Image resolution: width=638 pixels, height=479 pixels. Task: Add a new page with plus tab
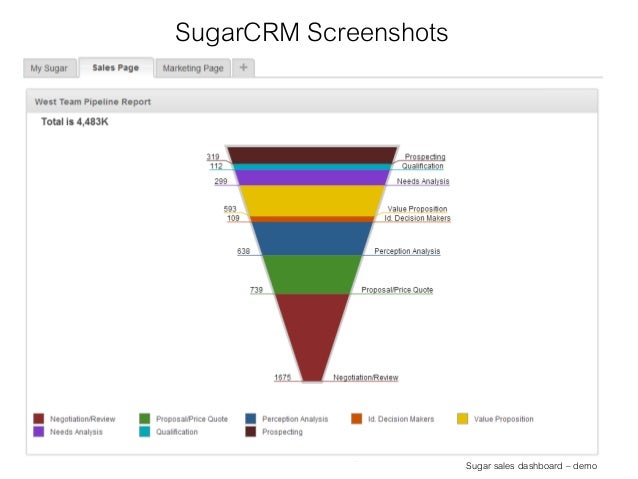click(243, 68)
